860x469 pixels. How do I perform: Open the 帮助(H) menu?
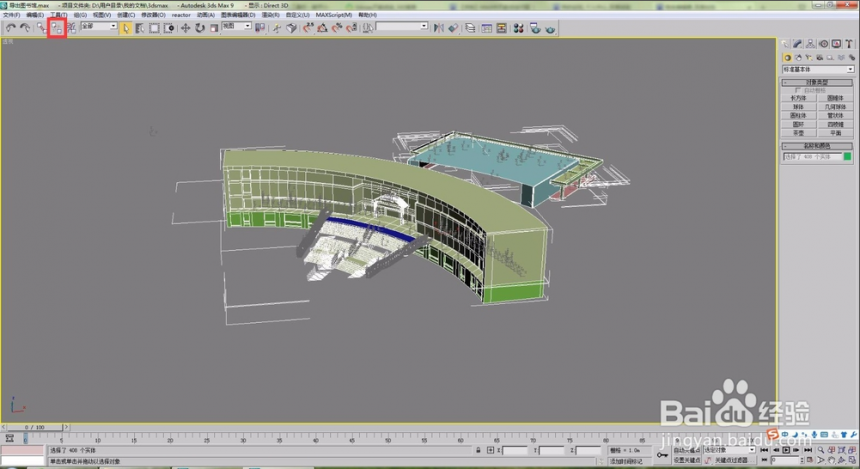[367, 15]
